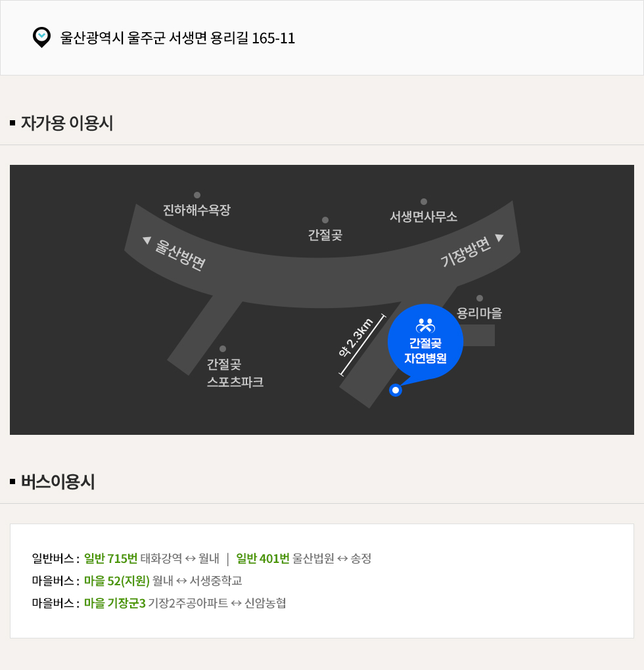Click the 서생면사무소 text label
The width and height of the screenshot is (644, 670).
coord(423,217)
